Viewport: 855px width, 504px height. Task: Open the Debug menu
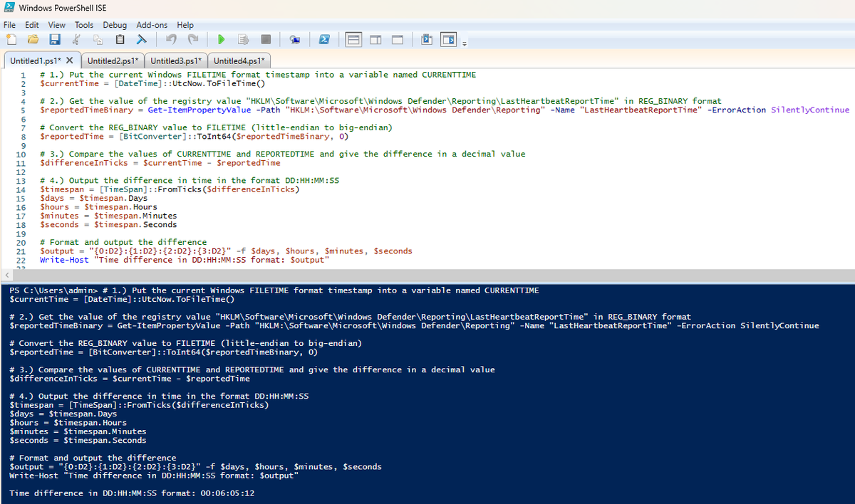click(115, 25)
